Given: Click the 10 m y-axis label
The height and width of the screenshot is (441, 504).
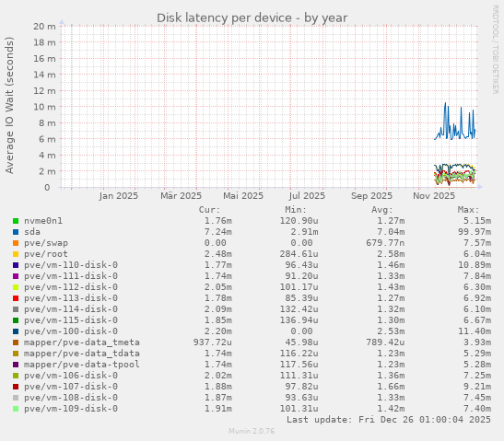Looking at the screenshot, I should [44, 107].
